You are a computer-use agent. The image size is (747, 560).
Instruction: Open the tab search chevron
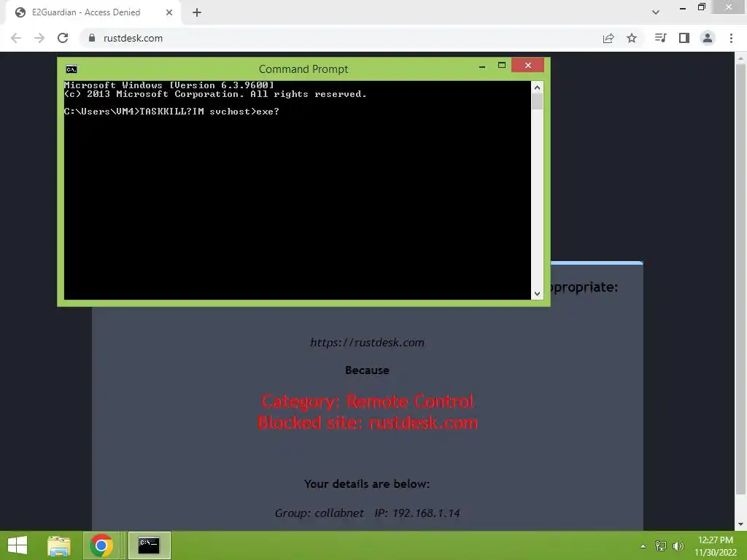coord(656,12)
